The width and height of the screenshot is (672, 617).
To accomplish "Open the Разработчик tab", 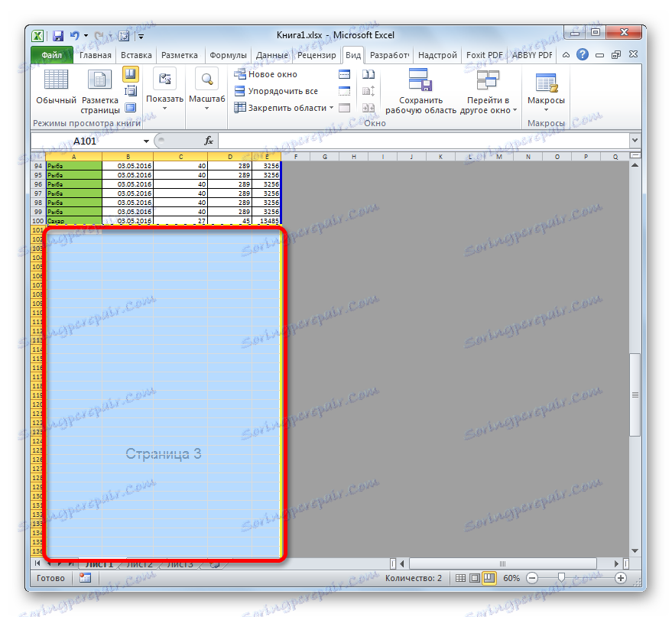I will click(389, 55).
